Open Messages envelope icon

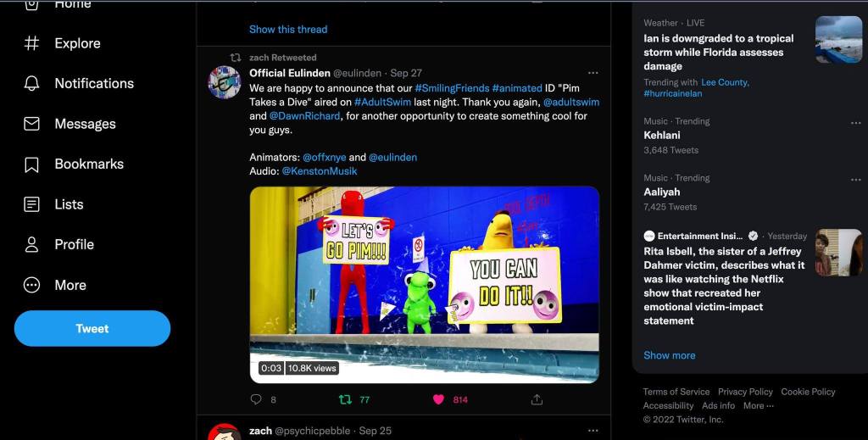pos(31,124)
